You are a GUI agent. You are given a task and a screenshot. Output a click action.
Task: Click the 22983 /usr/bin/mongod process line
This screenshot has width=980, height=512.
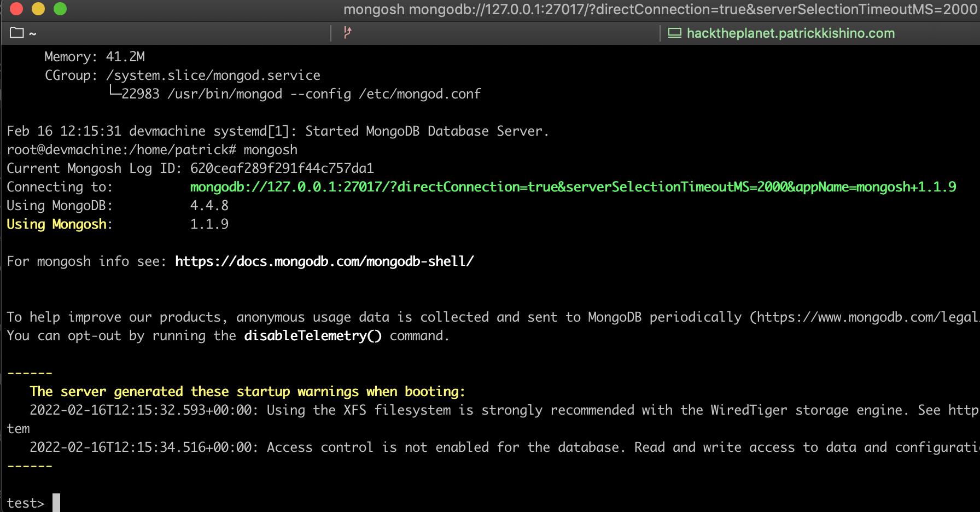tap(295, 94)
